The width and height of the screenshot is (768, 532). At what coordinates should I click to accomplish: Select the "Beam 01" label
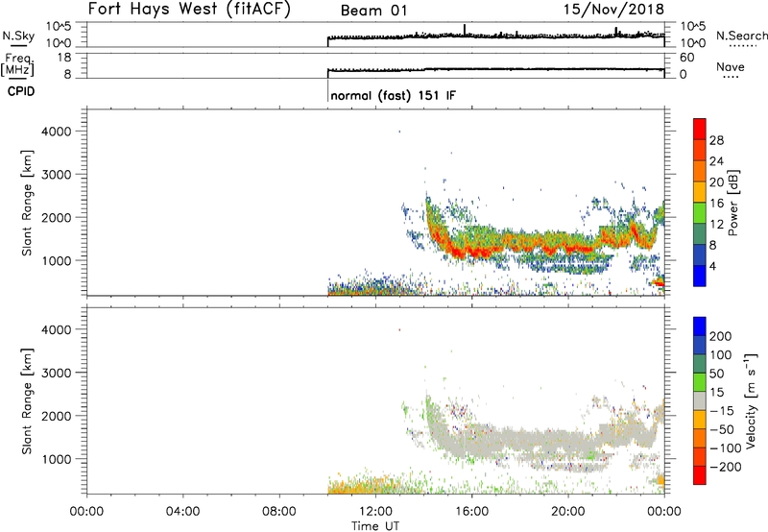(x=373, y=11)
